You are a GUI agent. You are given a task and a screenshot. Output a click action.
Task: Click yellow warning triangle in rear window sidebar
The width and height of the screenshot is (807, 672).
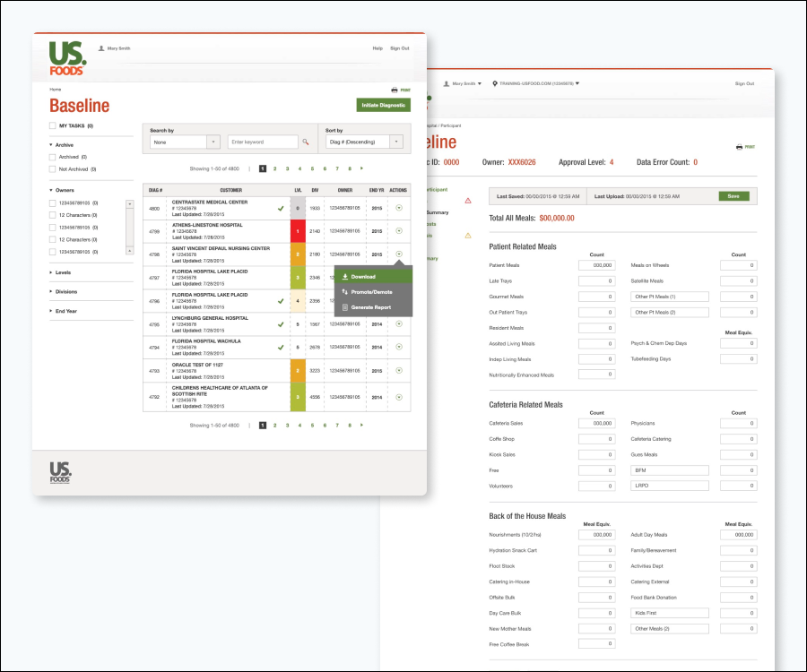tap(468, 236)
